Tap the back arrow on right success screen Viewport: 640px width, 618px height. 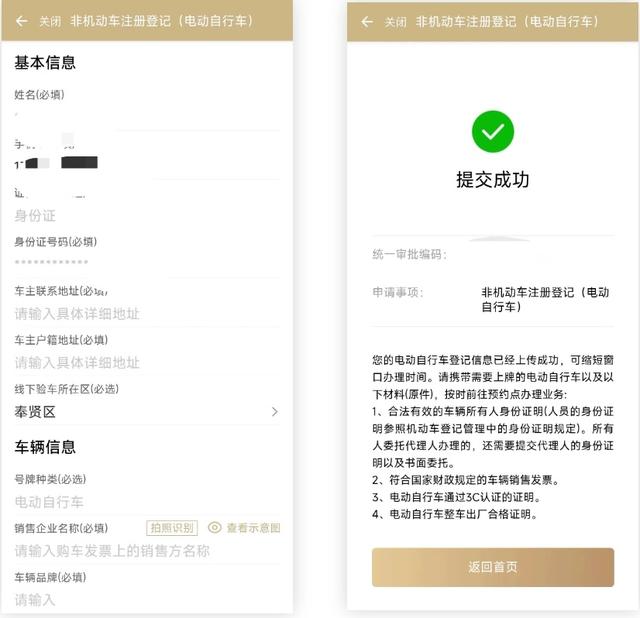point(367,21)
